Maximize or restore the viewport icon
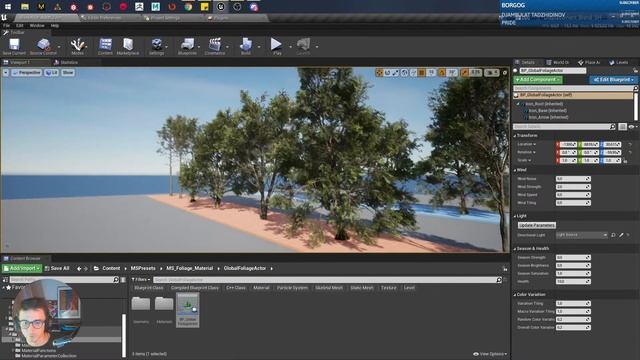The height and width of the screenshot is (360, 640). [505, 73]
